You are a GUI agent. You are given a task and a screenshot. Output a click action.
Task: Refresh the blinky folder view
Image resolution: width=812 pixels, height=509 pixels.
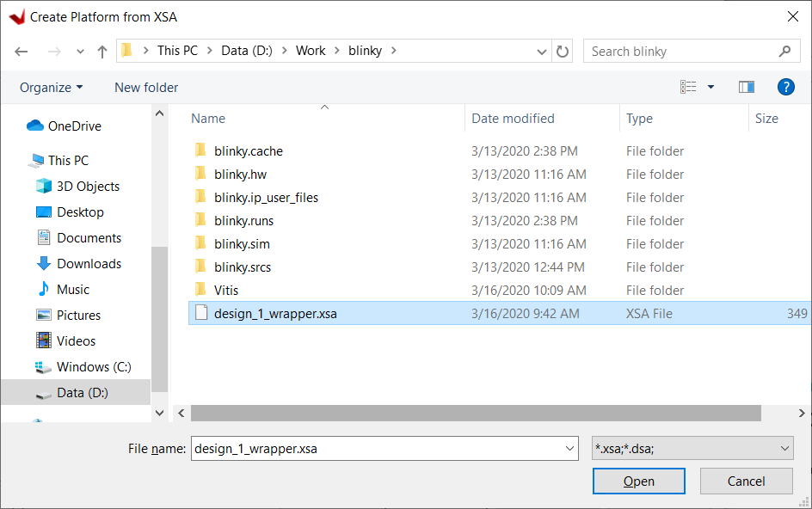coord(562,52)
